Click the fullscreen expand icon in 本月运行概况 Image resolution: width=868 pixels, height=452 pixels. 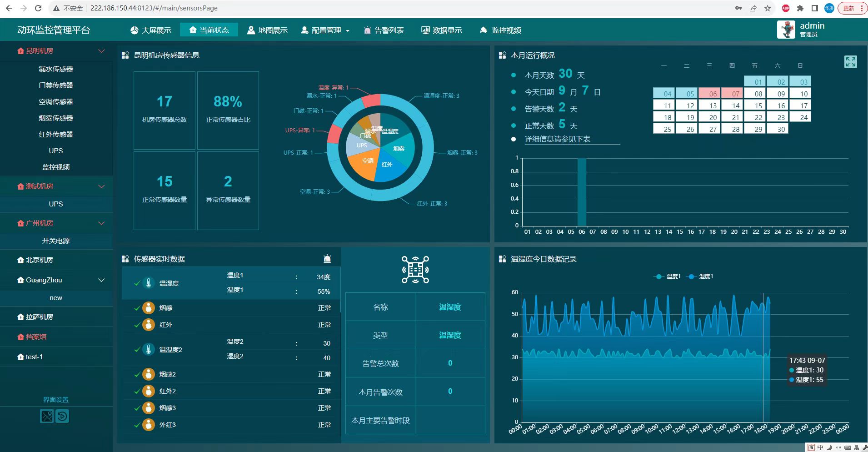pyautogui.click(x=850, y=62)
